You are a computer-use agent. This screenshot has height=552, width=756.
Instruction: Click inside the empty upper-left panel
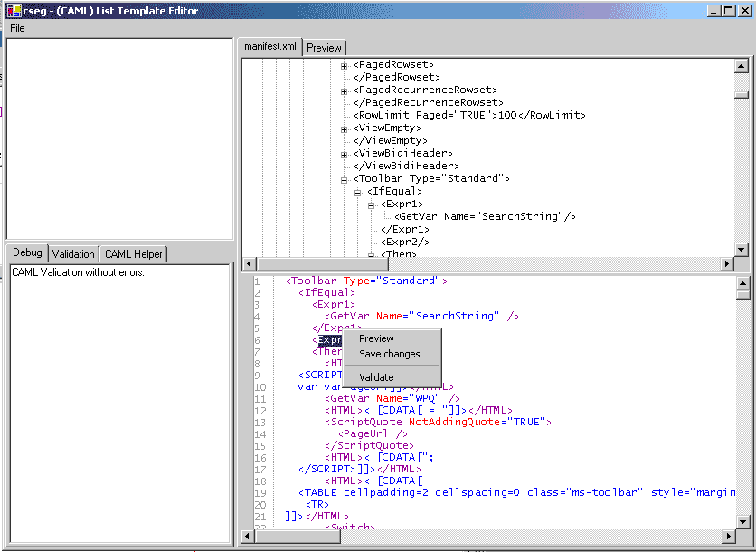click(119, 138)
